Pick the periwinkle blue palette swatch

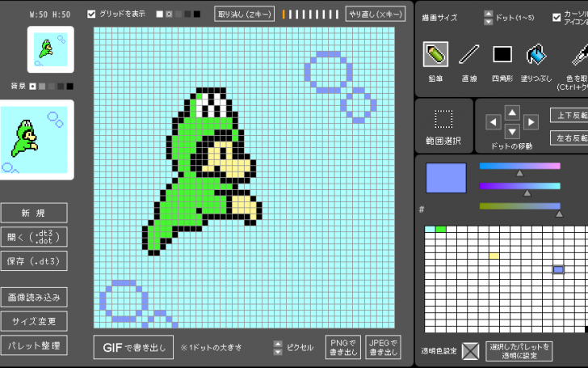pyautogui.click(x=558, y=269)
